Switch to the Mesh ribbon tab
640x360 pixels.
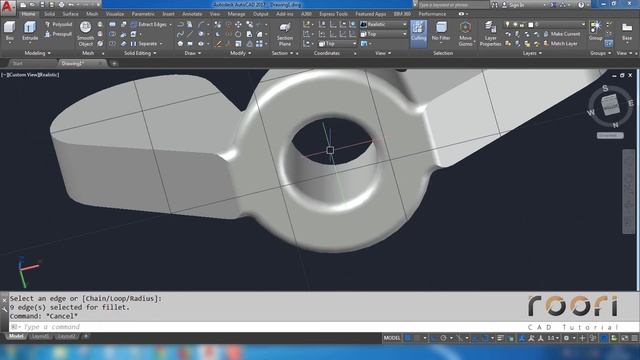tap(92, 14)
